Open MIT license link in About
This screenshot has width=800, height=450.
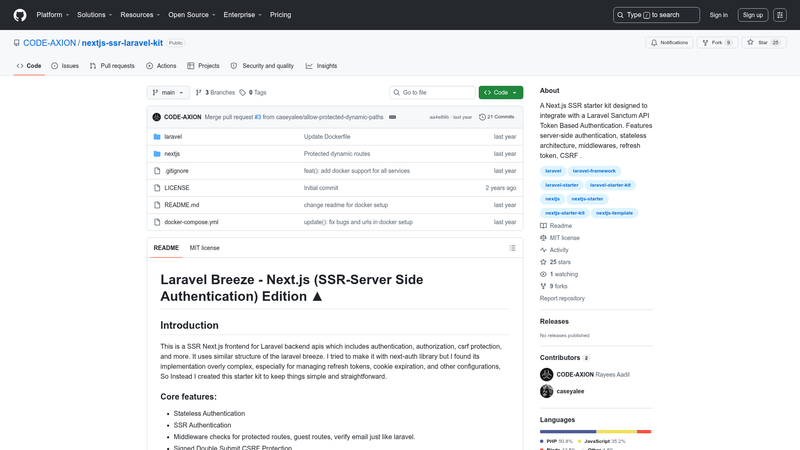[560, 238]
